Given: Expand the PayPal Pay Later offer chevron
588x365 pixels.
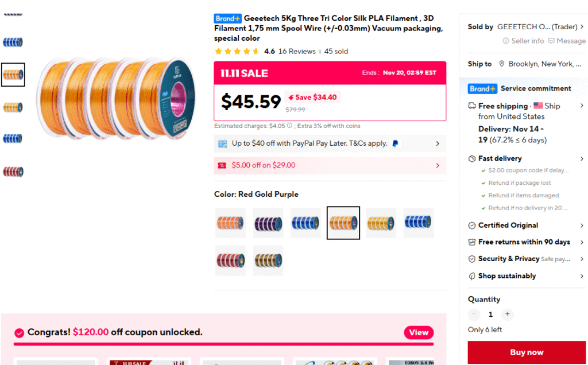Looking at the screenshot, I should (x=438, y=143).
